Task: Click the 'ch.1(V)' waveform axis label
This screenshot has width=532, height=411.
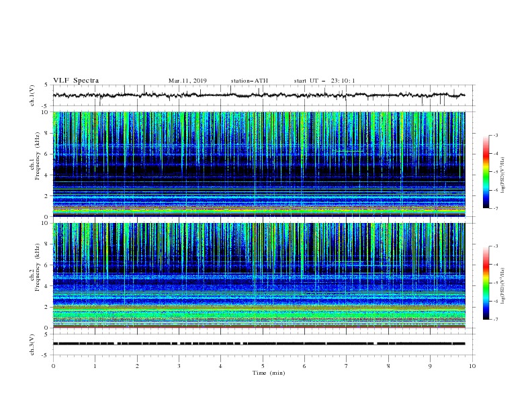Action: pyautogui.click(x=32, y=95)
